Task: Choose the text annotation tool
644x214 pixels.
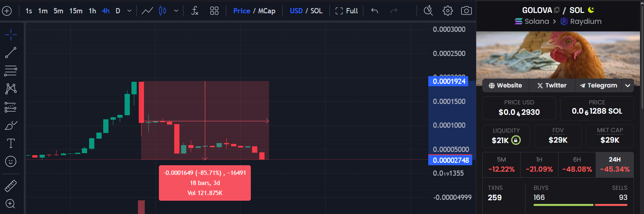Action: tap(11, 143)
